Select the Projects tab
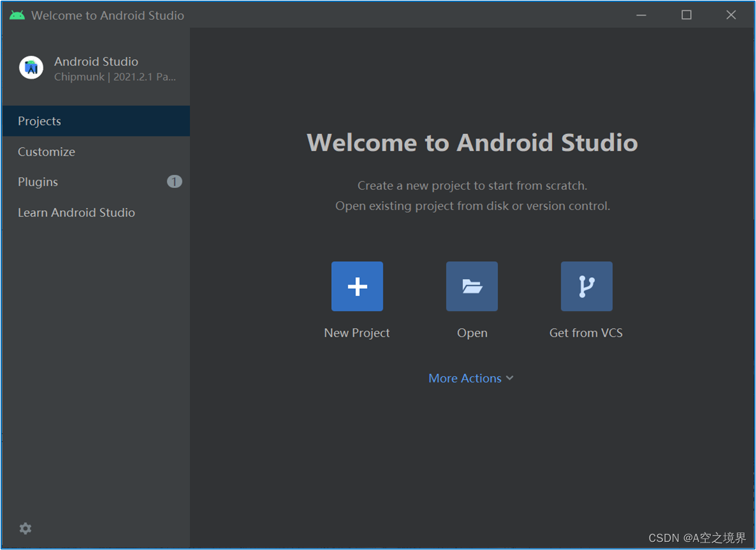Viewport: 756px width, 550px height. (96, 121)
